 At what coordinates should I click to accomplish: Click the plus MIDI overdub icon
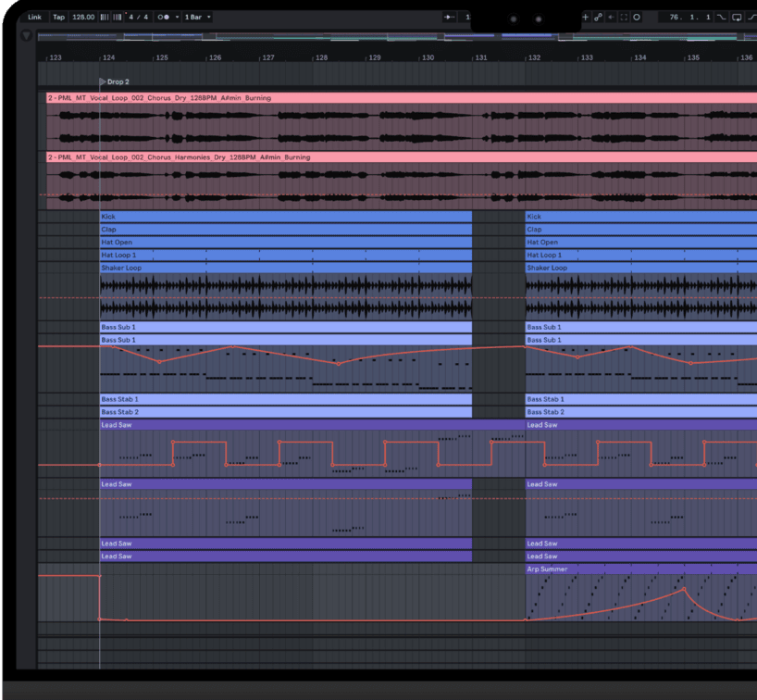[585, 17]
